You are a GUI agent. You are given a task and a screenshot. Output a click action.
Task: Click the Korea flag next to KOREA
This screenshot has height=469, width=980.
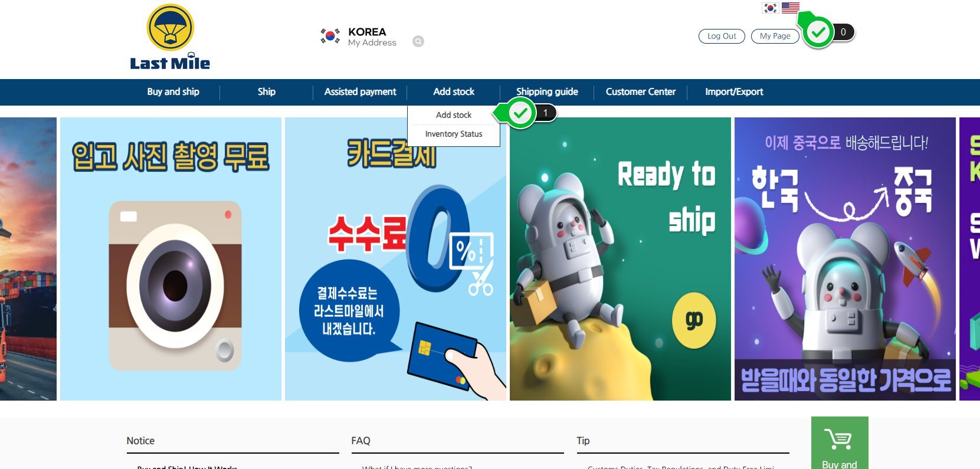330,36
